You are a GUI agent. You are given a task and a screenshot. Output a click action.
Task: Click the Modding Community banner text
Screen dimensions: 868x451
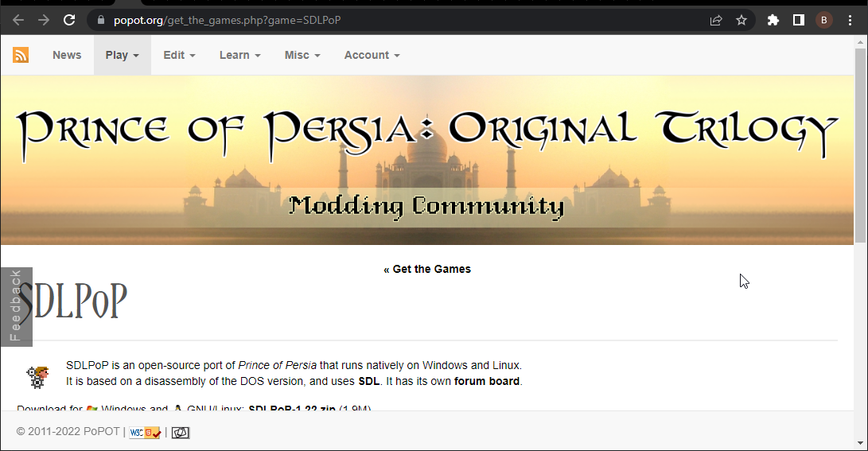[426, 206]
